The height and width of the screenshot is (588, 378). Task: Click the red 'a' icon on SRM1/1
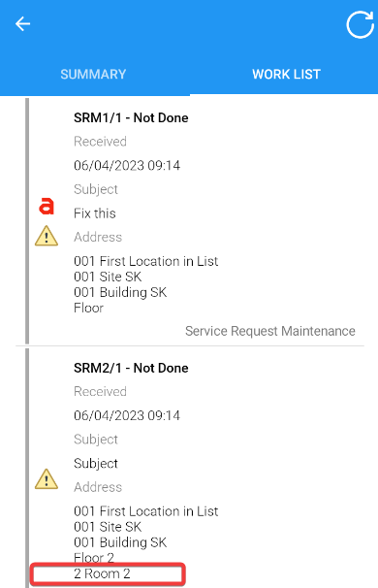click(x=47, y=207)
